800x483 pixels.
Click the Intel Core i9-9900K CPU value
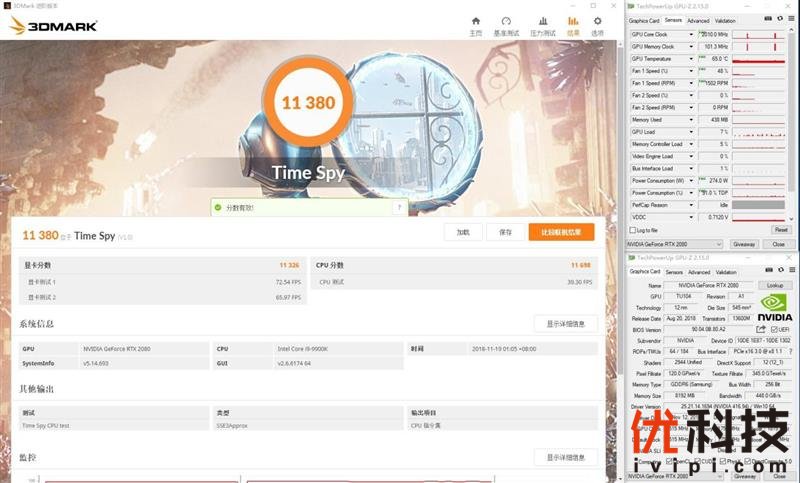point(303,349)
